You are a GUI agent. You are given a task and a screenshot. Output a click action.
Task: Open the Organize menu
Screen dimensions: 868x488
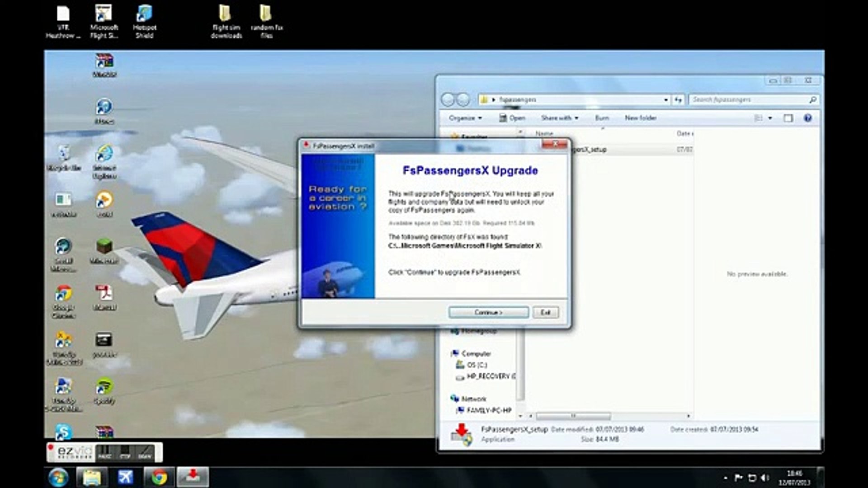click(x=465, y=118)
